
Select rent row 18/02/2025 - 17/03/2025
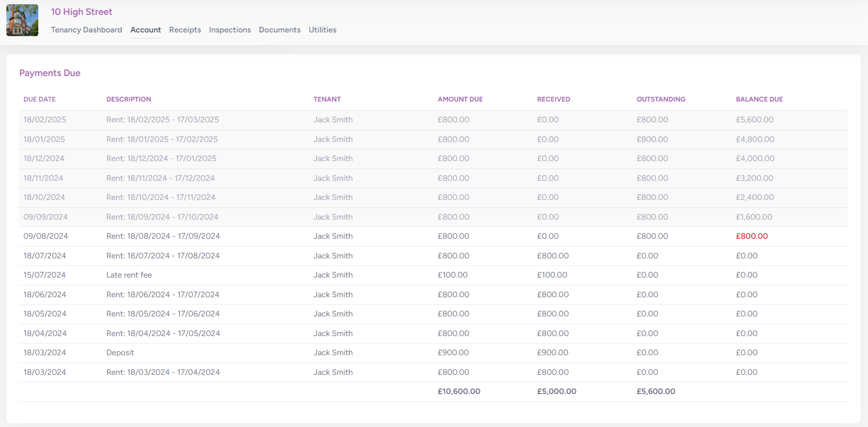click(x=162, y=120)
